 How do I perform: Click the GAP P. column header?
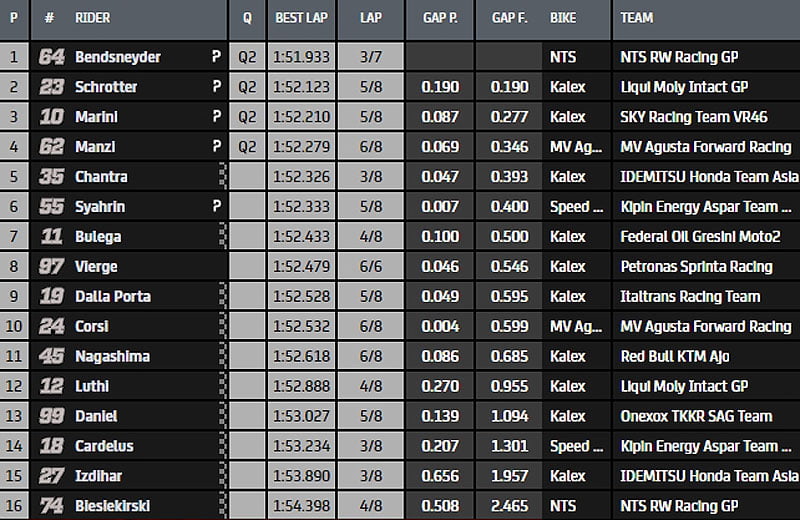440,18
